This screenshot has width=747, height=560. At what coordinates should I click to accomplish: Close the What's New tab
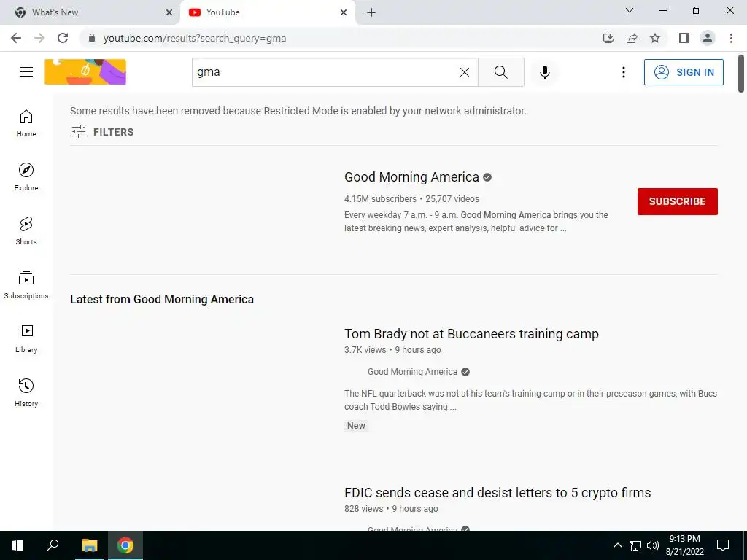click(x=169, y=12)
